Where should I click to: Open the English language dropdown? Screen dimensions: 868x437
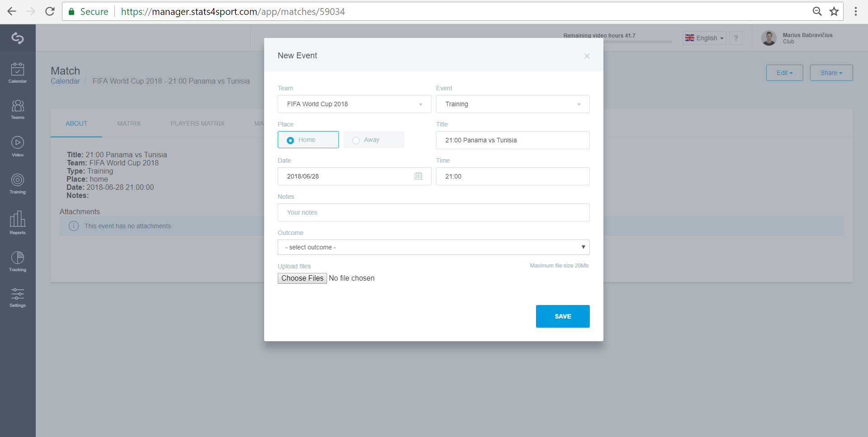click(704, 38)
